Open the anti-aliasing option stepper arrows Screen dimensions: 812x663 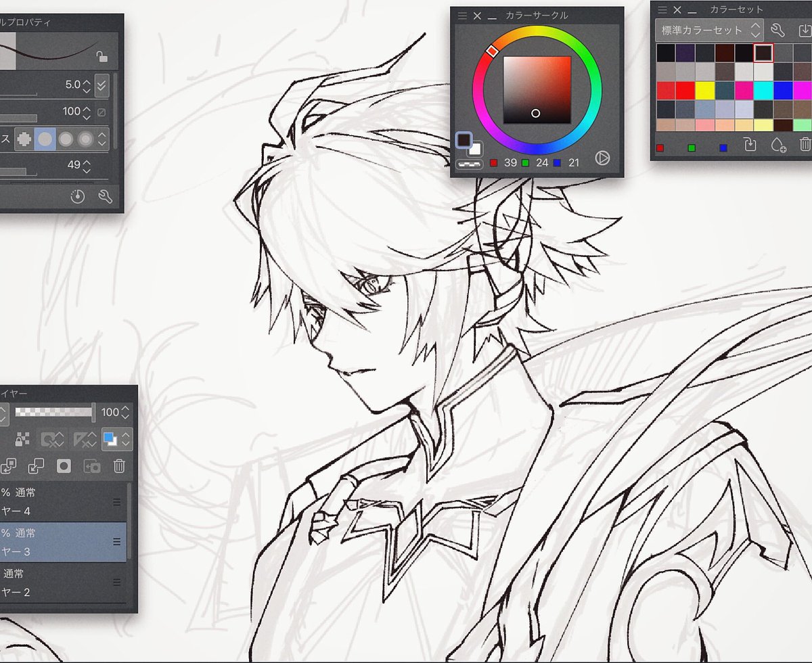pos(102,139)
